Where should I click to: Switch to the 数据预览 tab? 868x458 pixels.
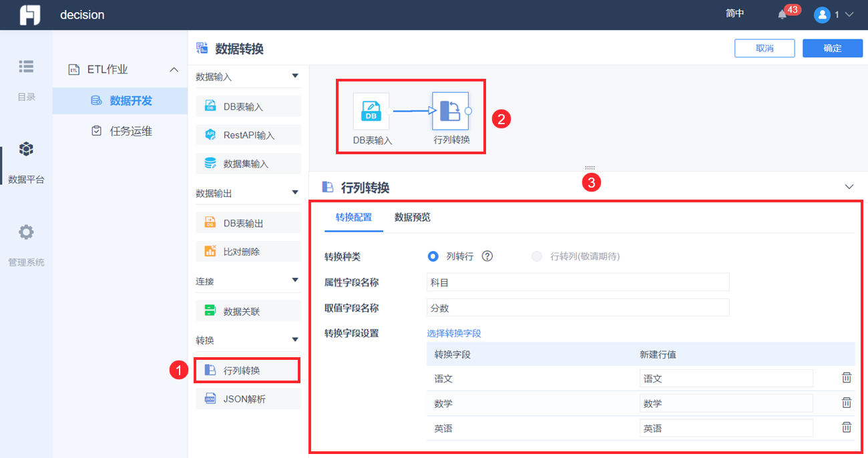pos(413,217)
